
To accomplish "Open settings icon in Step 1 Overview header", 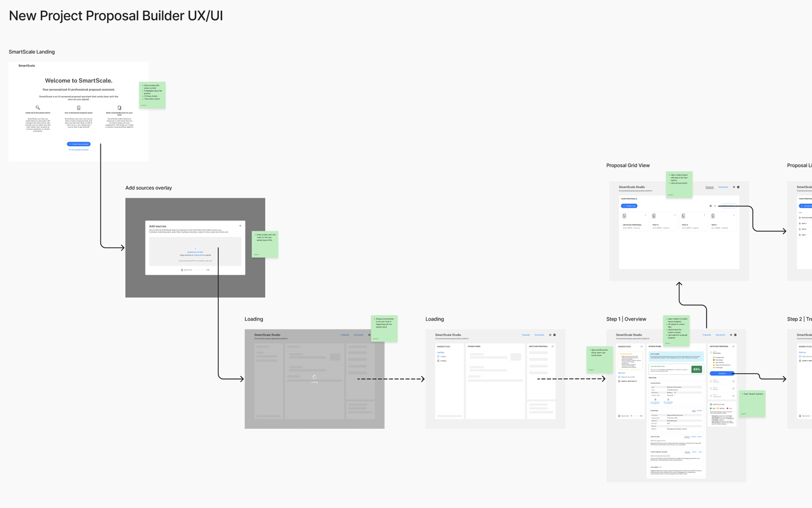I will pyautogui.click(x=731, y=335).
